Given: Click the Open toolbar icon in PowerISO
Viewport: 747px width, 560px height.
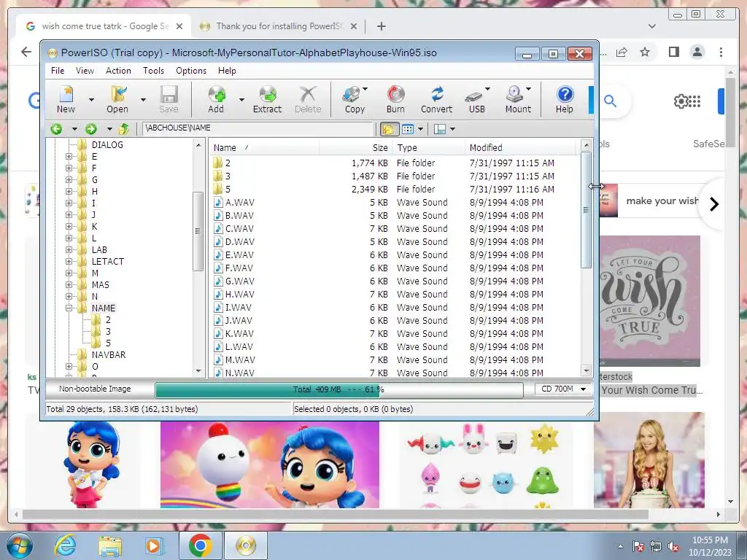Looking at the screenshot, I should point(117,99).
